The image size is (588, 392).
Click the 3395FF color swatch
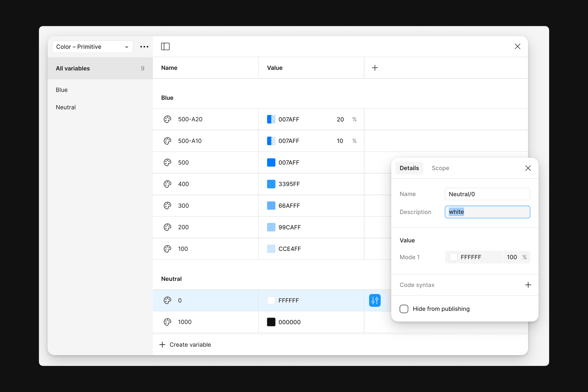271,184
